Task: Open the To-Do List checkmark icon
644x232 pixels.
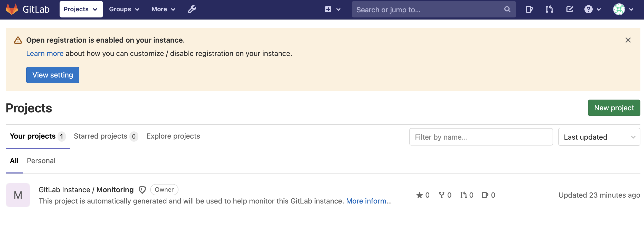Action: point(570,9)
